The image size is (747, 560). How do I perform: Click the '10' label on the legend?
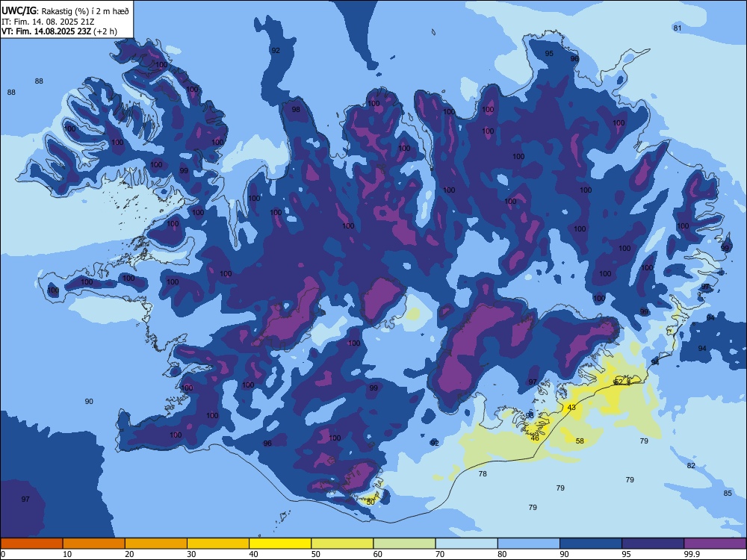(x=68, y=554)
